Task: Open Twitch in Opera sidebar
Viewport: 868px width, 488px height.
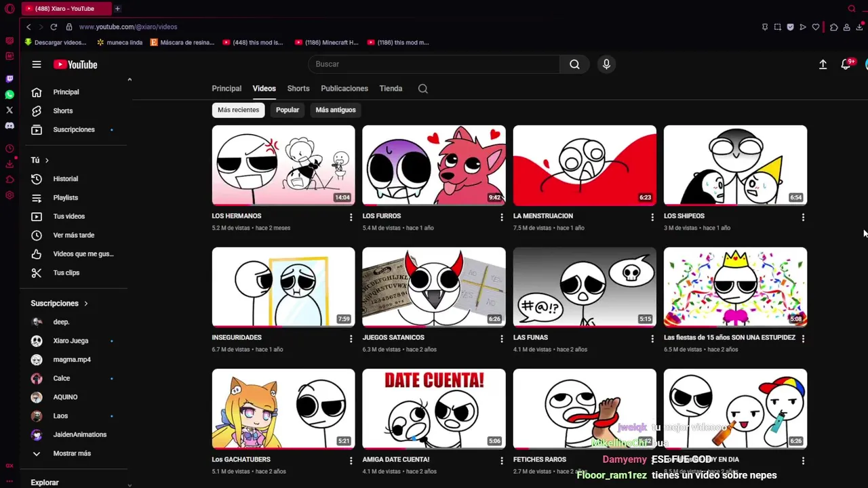Action: click(x=9, y=79)
